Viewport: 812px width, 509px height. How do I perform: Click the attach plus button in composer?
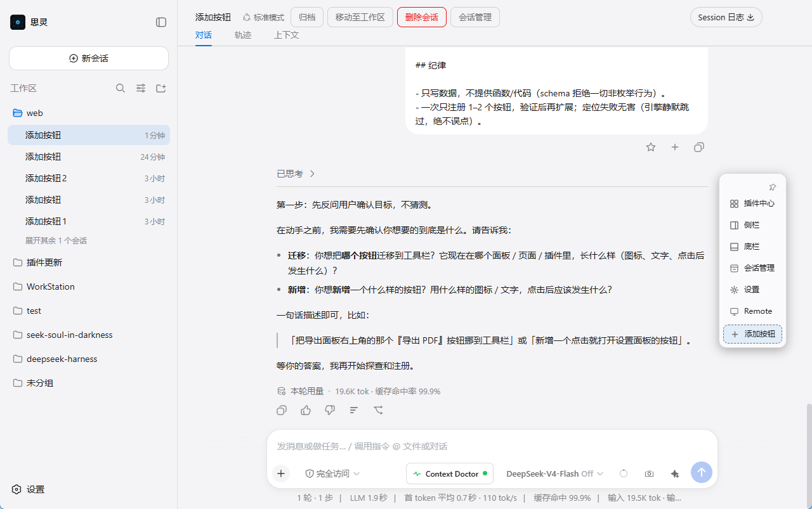pyautogui.click(x=281, y=473)
